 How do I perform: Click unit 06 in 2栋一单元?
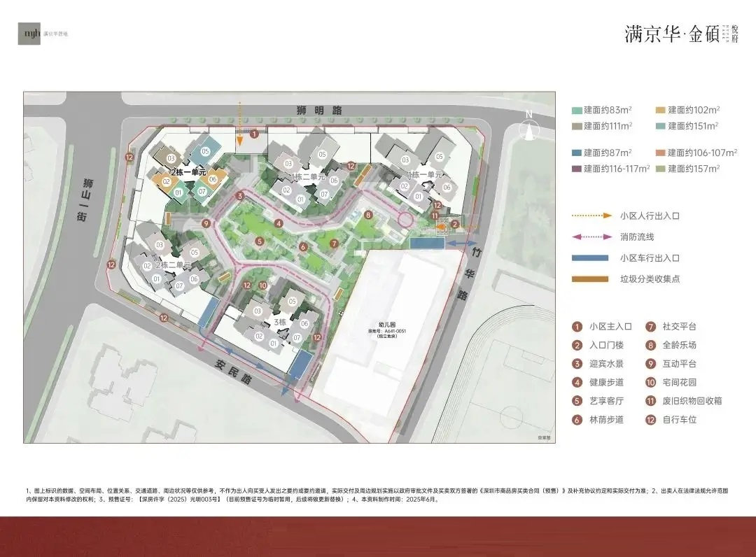pos(213,178)
